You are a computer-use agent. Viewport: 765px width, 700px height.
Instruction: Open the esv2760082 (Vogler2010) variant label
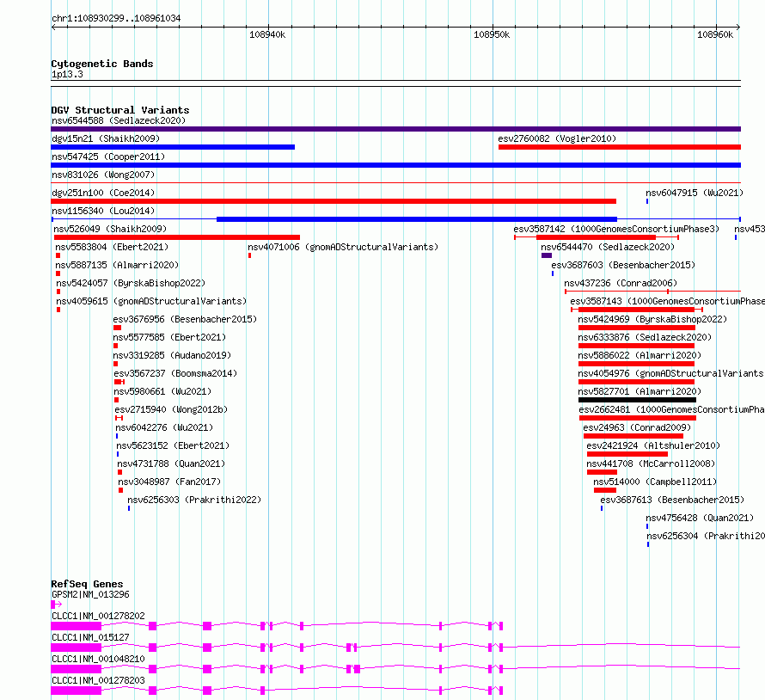pyautogui.click(x=557, y=138)
